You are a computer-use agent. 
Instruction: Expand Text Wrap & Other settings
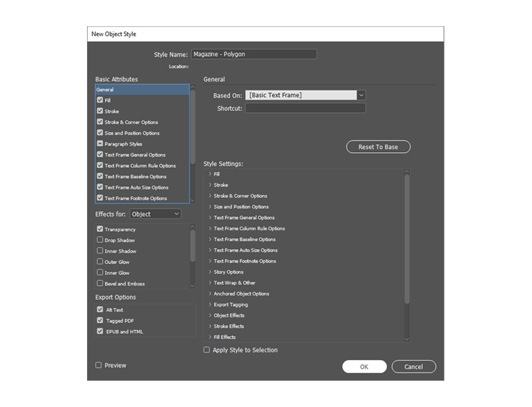pyautogui.click(x=210, y=283)
